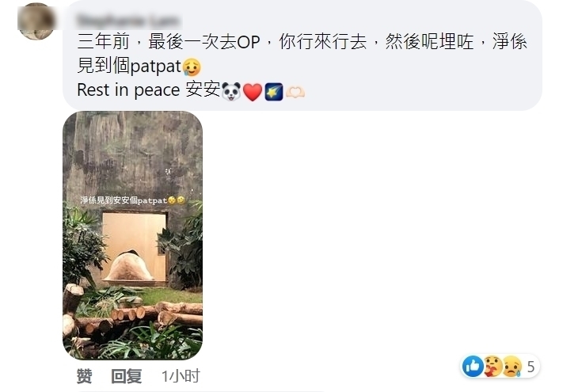Click the caption text overlay on photo

click(132, 200)
